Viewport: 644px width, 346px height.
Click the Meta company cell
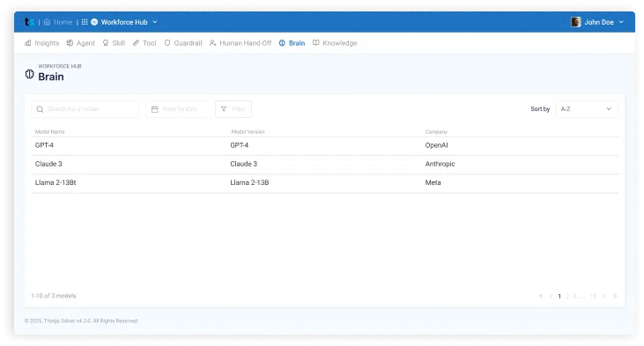click(433, 182)
